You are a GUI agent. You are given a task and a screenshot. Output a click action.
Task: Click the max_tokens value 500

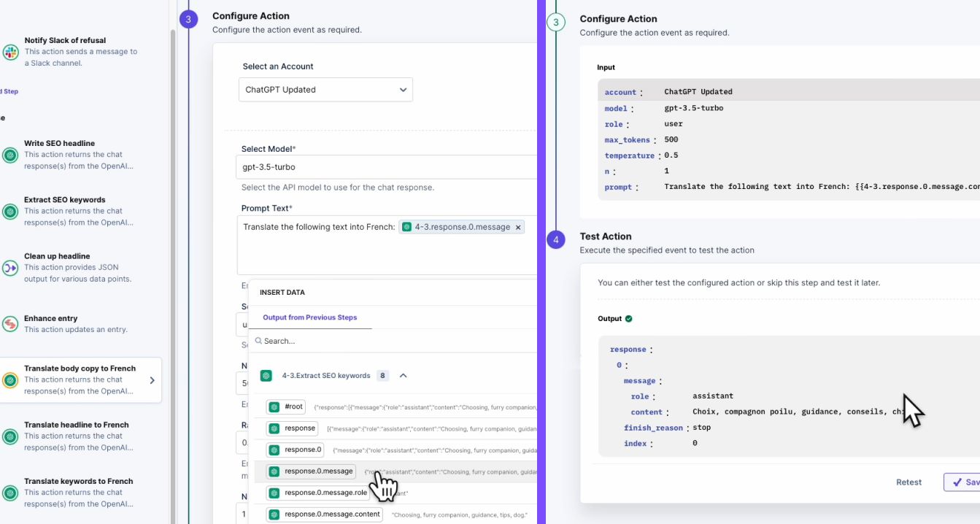[671, 139]
